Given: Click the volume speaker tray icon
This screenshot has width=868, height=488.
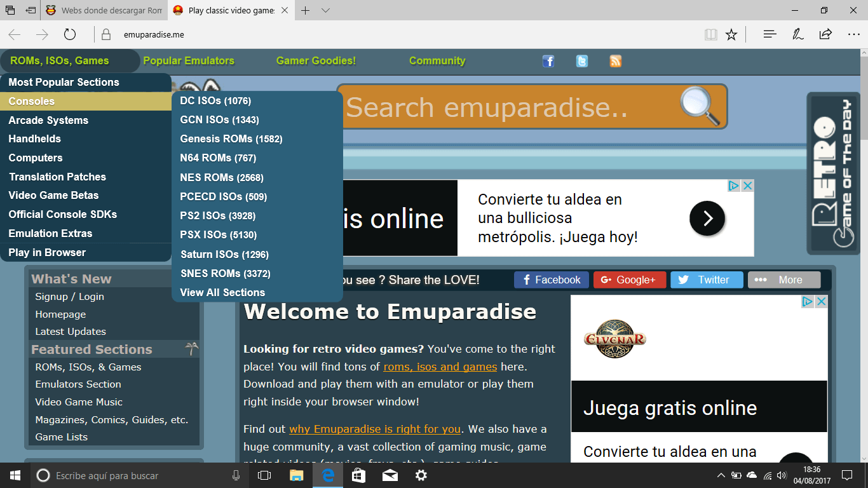Looking at the screenshot, I should pyautogui.click(x=781, y=475).
